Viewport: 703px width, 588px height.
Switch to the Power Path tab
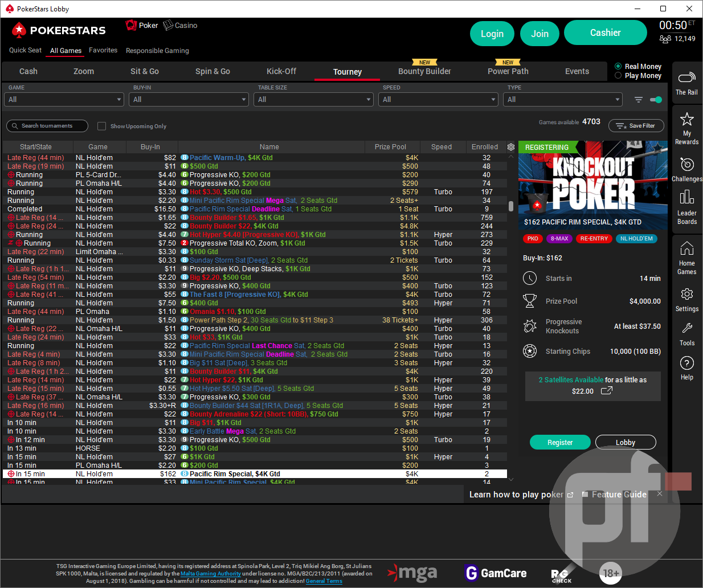508,71
